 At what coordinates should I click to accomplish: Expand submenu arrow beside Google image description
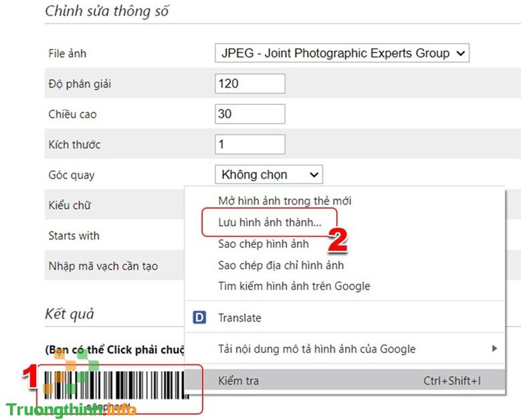495,348
